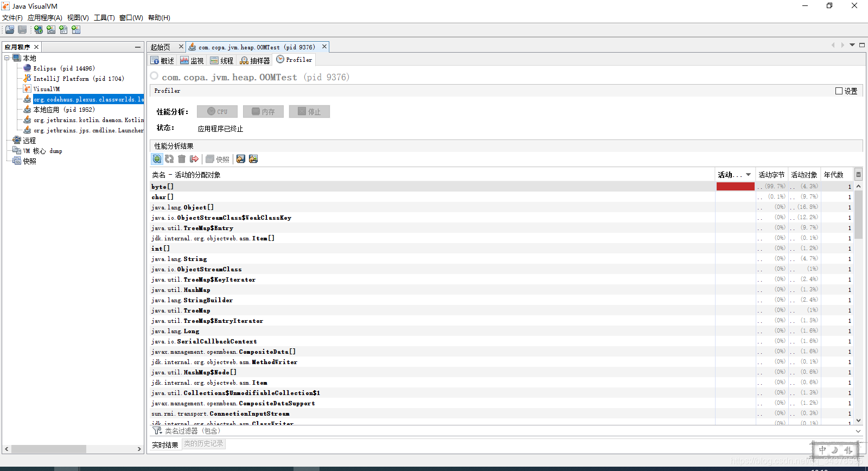Click export results image icon
Image resolution: width=868 pixels, height=471 pixels.
tap(241, 159)
